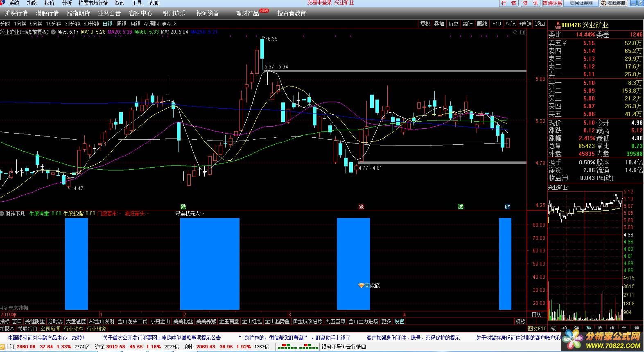Select the 30分钟 chart period
This screenshot has width=644, height=352.
click(72, 24)
